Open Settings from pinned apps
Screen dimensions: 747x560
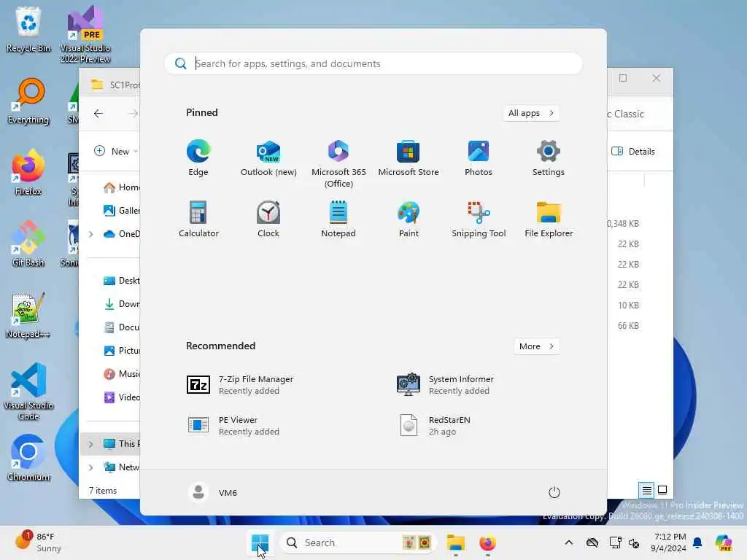pos(549,158)
